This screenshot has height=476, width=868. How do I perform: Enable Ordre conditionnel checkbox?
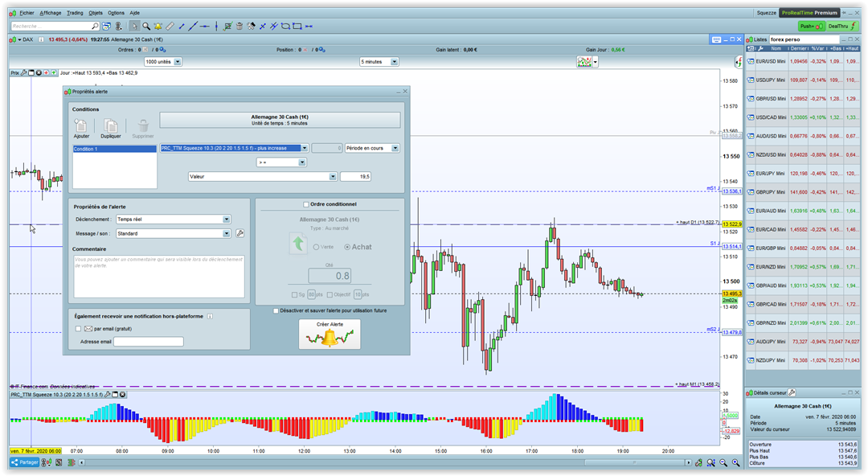click(x=305, y=204)
